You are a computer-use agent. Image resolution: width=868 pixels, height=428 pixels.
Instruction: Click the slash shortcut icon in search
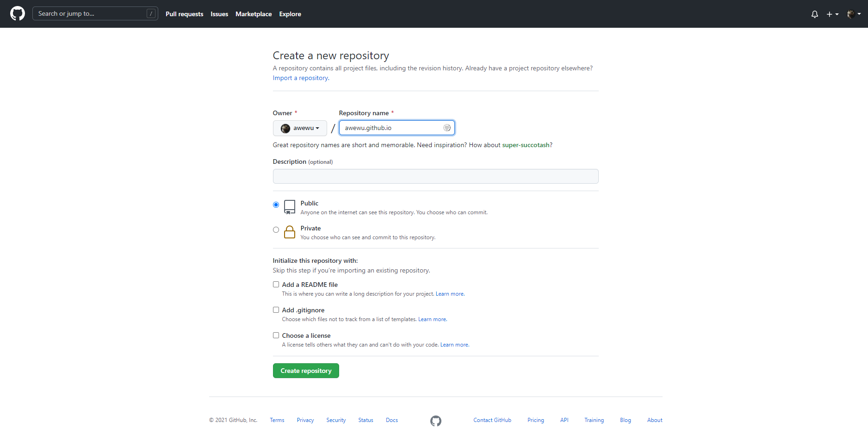tap(151, 13)
